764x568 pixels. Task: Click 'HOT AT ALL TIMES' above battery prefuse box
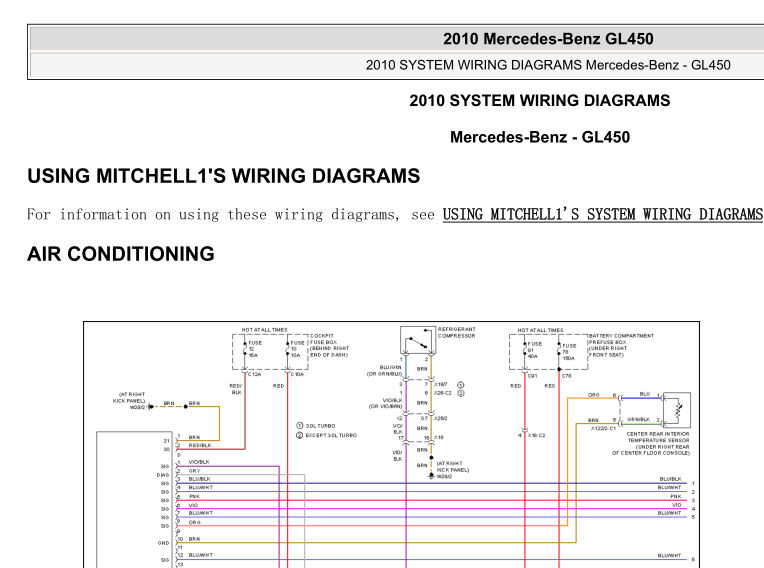540,330
